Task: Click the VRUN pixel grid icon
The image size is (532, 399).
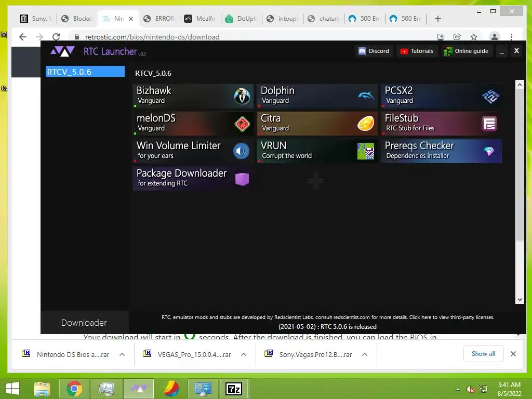Action: (x=366, y=151)
